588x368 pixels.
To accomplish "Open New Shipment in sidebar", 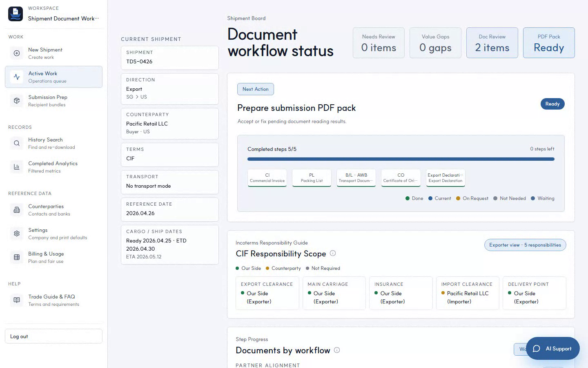I will coord(53,53).
